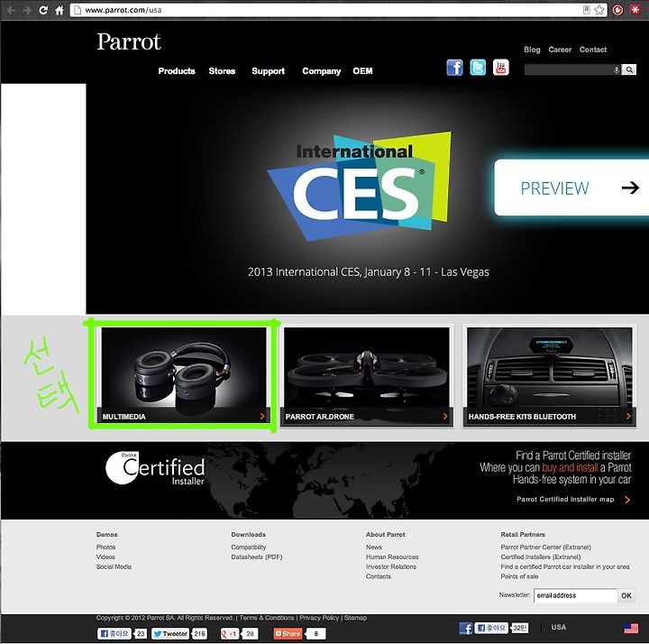Click the Facebook logo in footer right

[466, 629]
